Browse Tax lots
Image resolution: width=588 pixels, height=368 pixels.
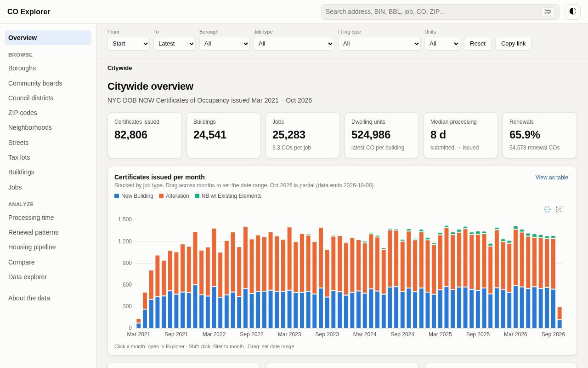(x=48, y=157)
